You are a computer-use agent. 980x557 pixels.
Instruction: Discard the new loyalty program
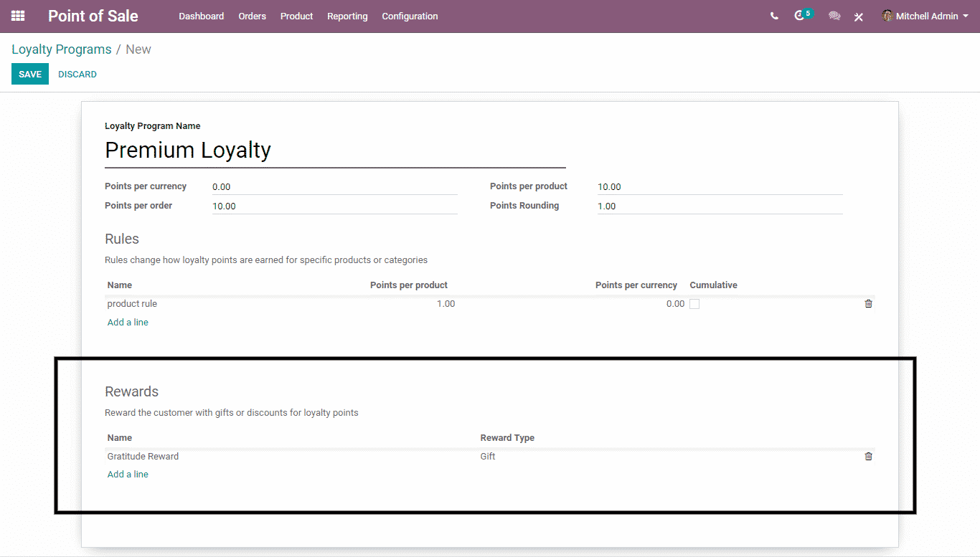(x=77, y=75)
